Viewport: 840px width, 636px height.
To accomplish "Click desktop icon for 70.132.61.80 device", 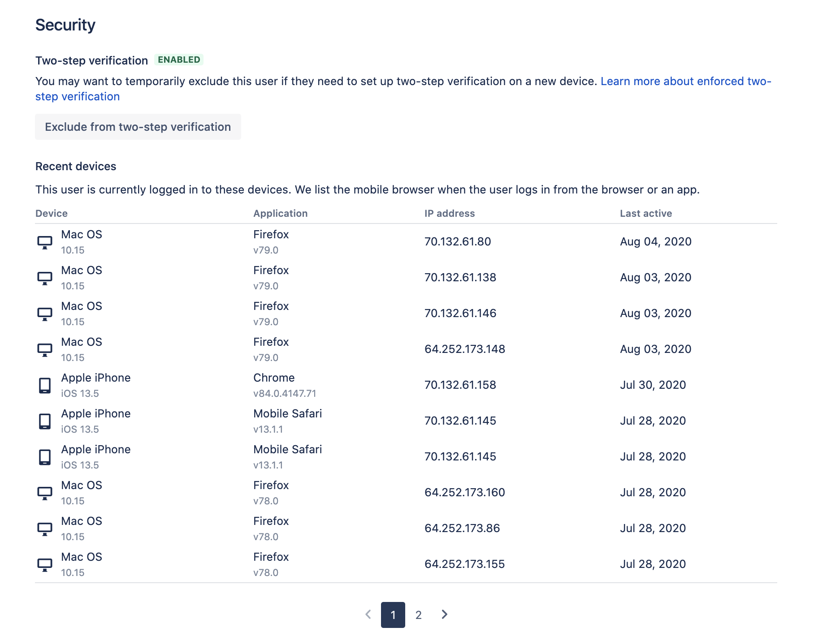I will point(44,242).
